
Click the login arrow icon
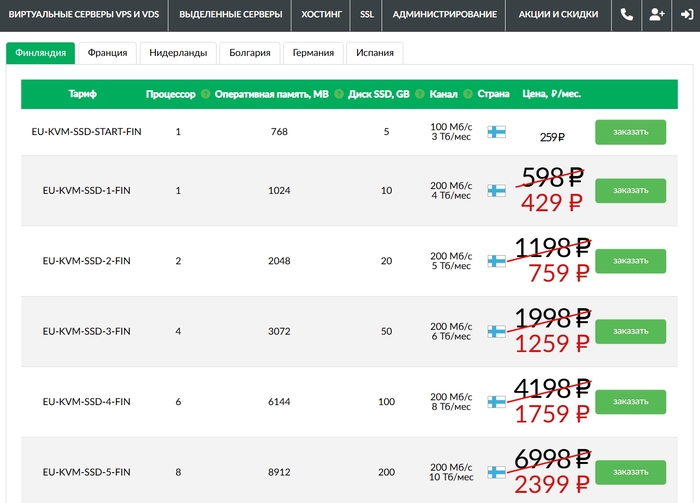coord(686,15)
